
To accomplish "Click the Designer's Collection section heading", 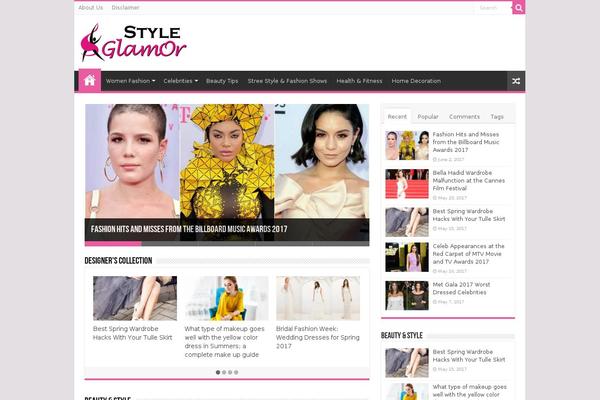I will (x=118, y=261).
